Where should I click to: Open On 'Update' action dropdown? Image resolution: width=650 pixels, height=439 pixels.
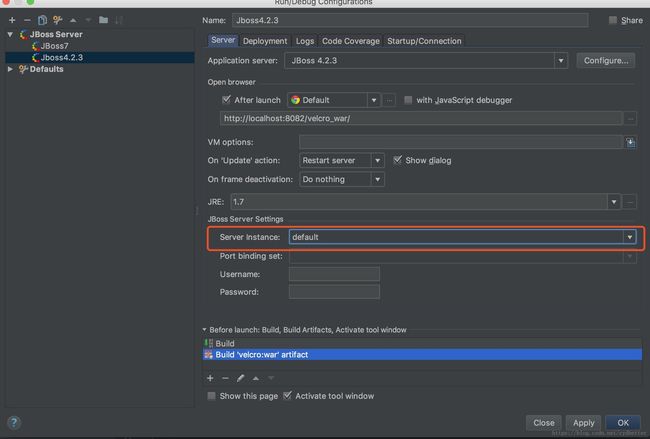(x=377, y=160)
